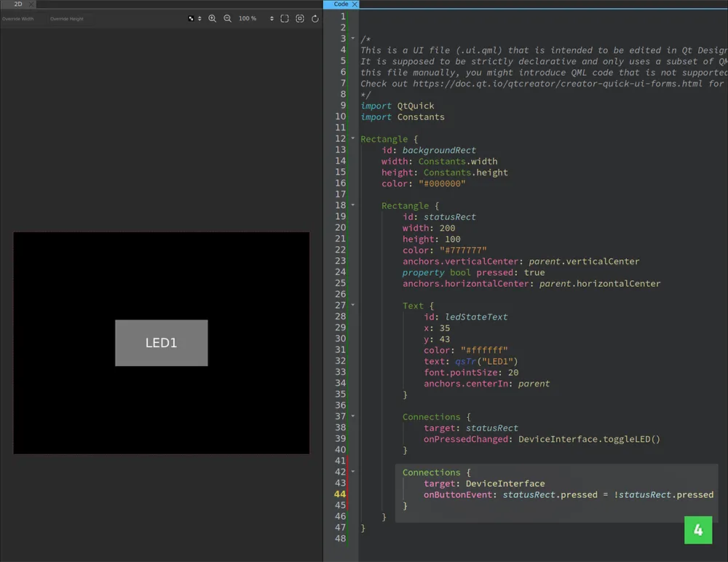Collapse the comment block at line 3
This screenshot has height=562, width=728.
click(354, 39)
